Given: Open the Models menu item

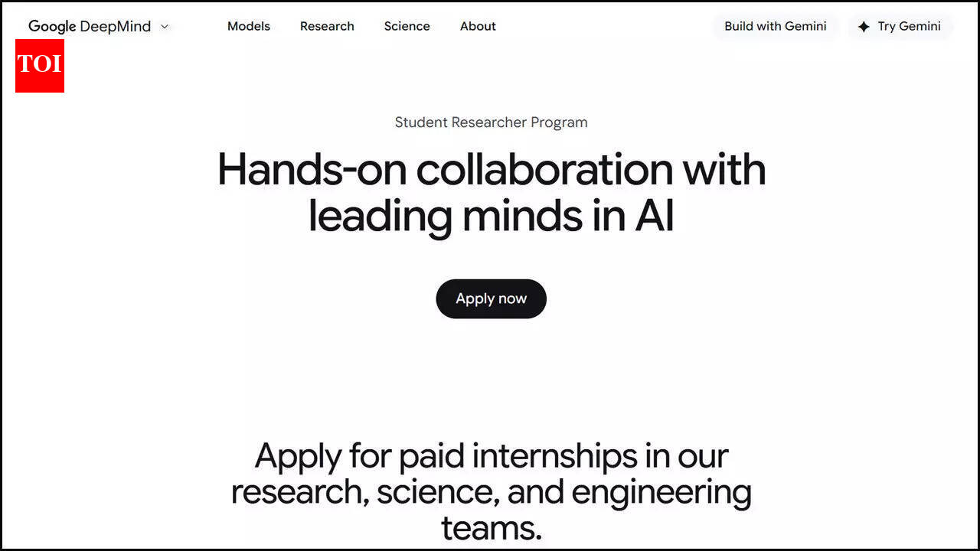Looking at the screenshot, I should [249, 26].
